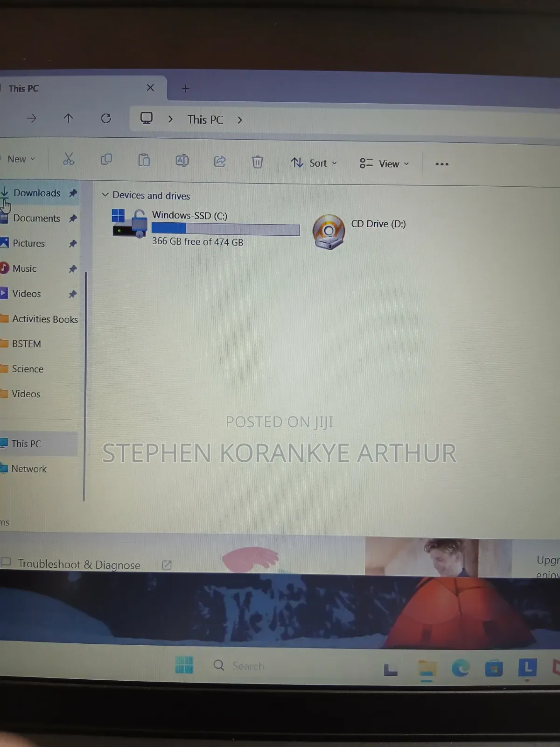Collapse the Devices and drives section

pos(105,194)
